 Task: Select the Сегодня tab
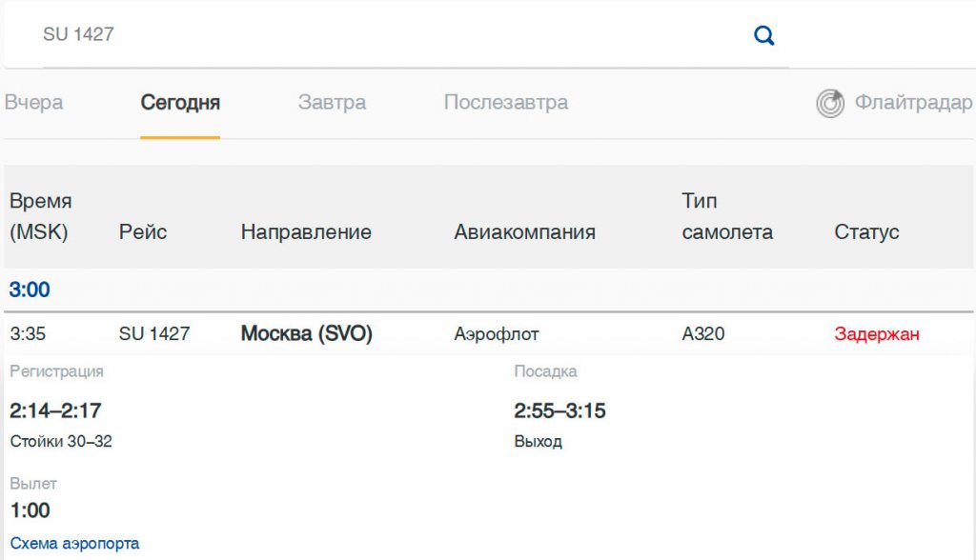tap(180, 103)
